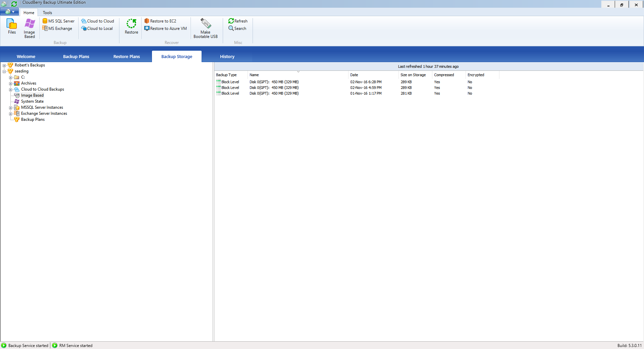
Task: Sort by Name column header
Action: coord(298,75)
